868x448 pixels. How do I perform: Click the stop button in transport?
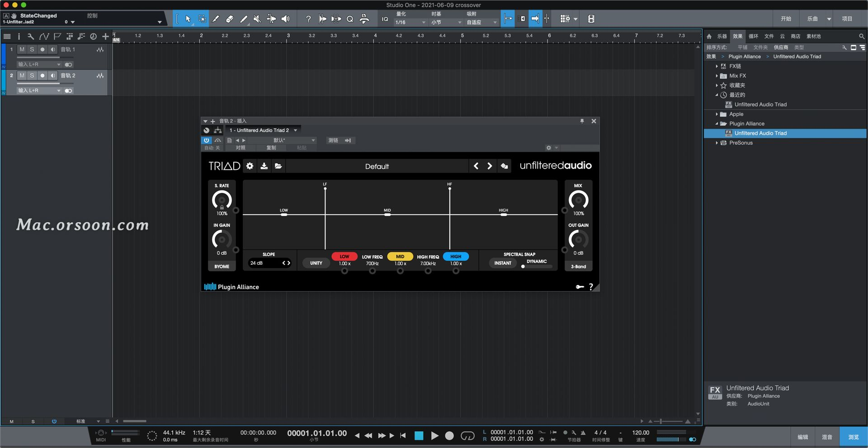pyautogui.click(x=419, y=435)
